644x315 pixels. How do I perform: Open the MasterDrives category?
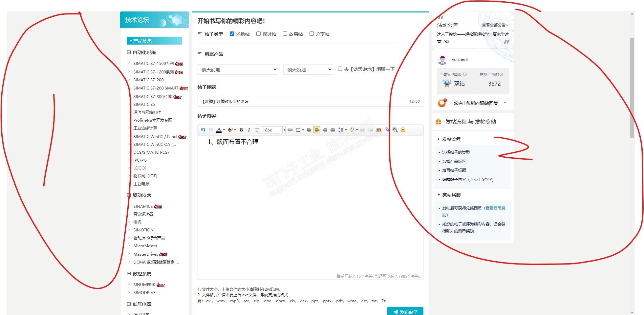pos(145,254)
